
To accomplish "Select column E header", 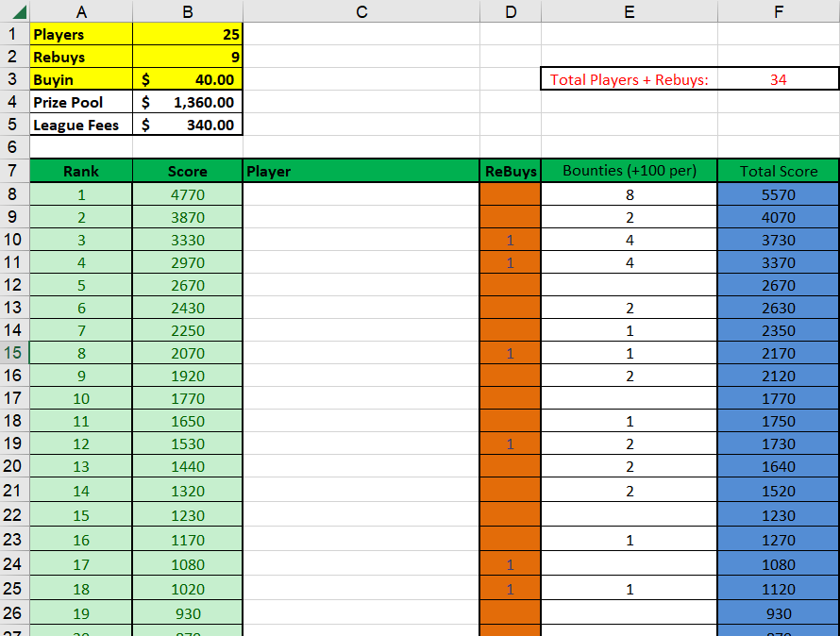I will (x=630, y=10).
